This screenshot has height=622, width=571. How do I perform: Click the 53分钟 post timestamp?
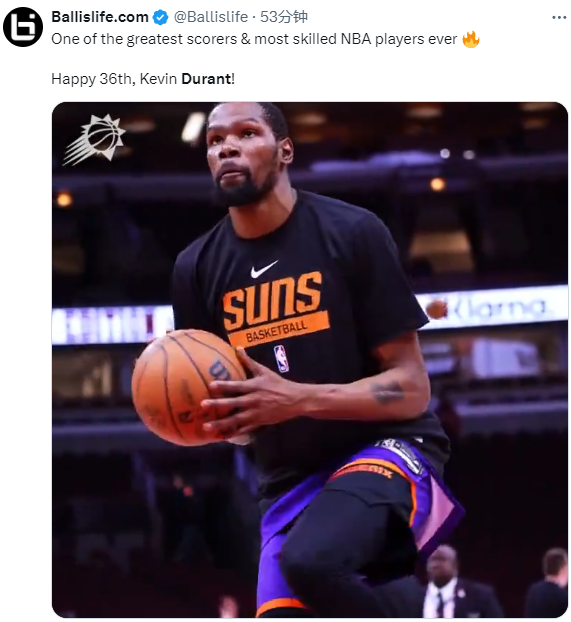click(283, 17)
